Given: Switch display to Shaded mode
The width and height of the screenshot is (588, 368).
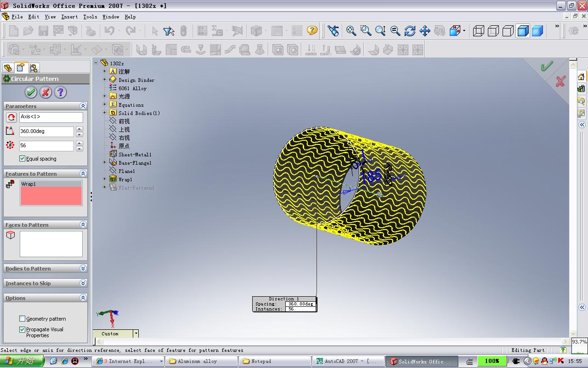Looking at the screenshot, I should point(537,31).
